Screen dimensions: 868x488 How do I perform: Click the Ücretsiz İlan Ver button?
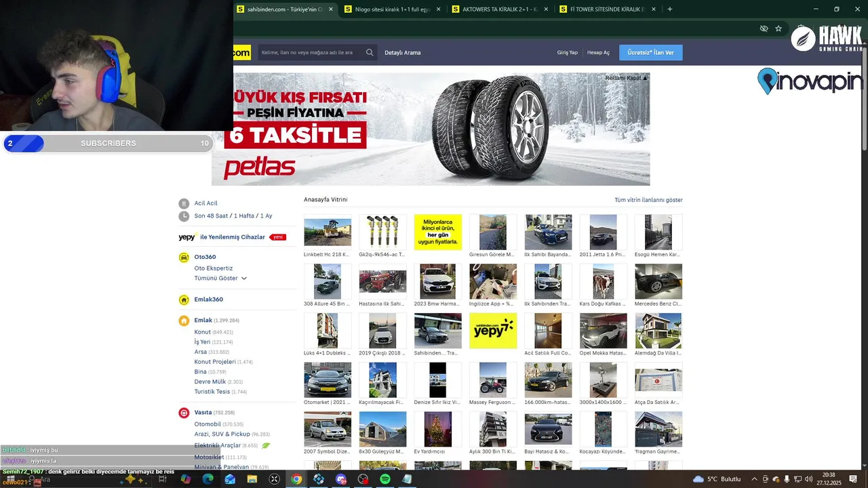651,53
